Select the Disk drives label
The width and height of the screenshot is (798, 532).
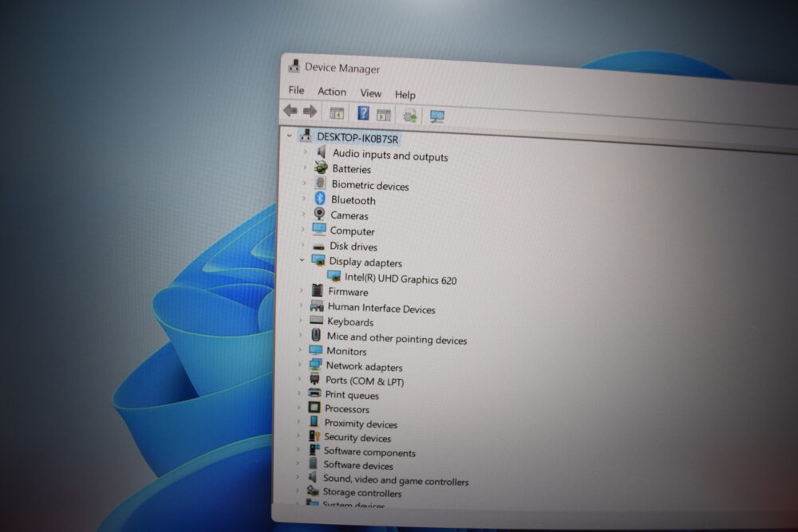[x=354, y=246]
